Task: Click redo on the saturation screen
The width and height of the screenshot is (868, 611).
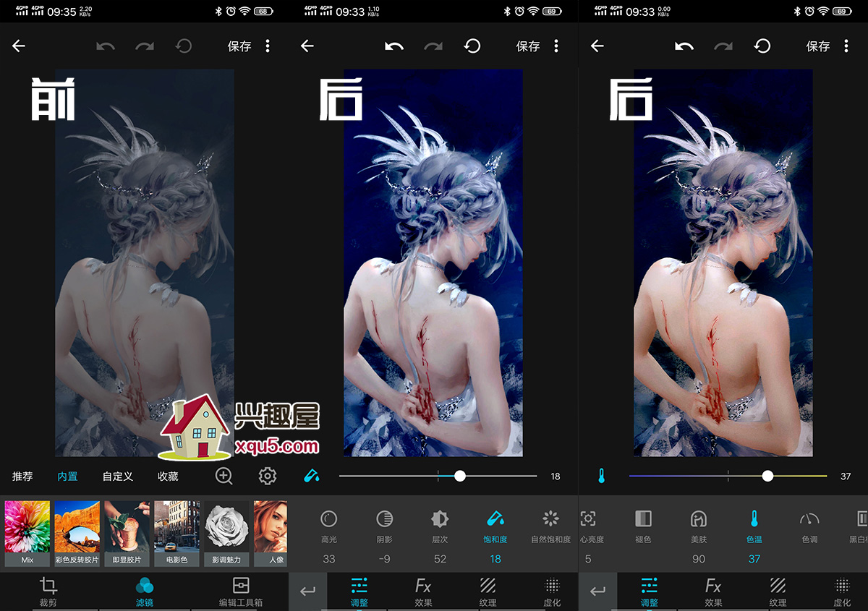Action: pyautogui.click(x=433, y=46)
